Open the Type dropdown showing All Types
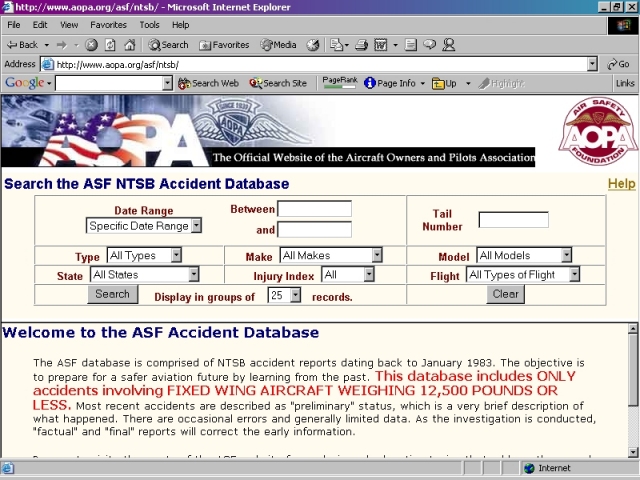The width and height of the screenshot is (640, 480). (144, 256)
